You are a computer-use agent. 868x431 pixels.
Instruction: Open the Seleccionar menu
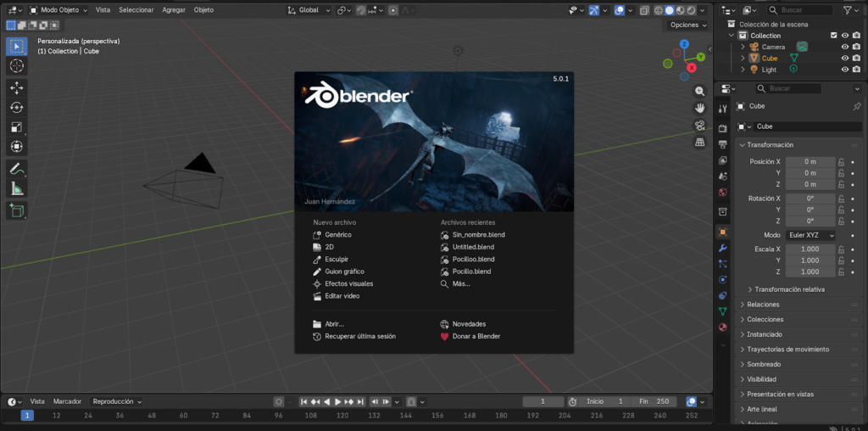136,10
